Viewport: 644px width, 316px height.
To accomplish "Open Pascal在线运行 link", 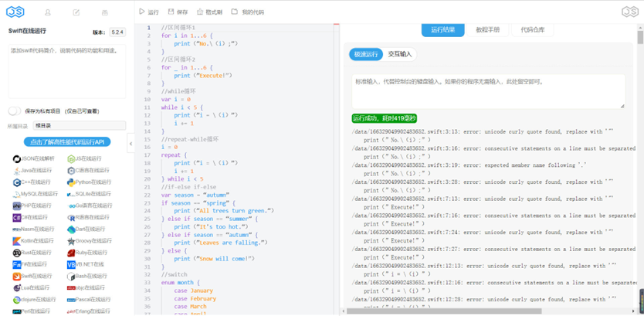I will pos(89,300).
